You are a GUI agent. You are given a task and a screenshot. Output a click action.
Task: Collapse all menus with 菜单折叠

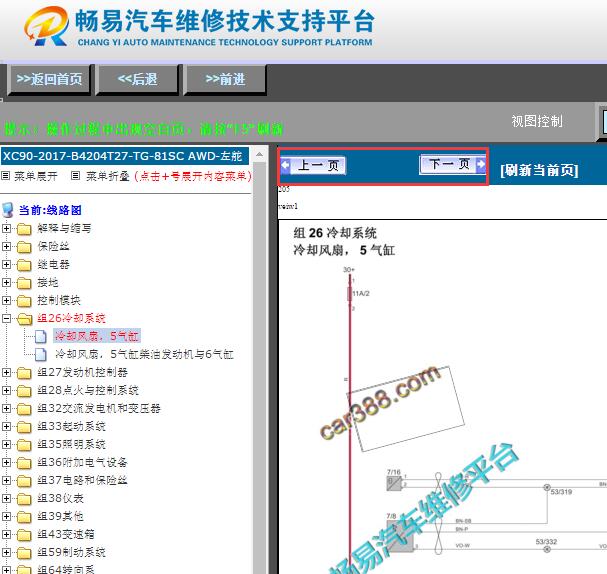coord(108,176)
